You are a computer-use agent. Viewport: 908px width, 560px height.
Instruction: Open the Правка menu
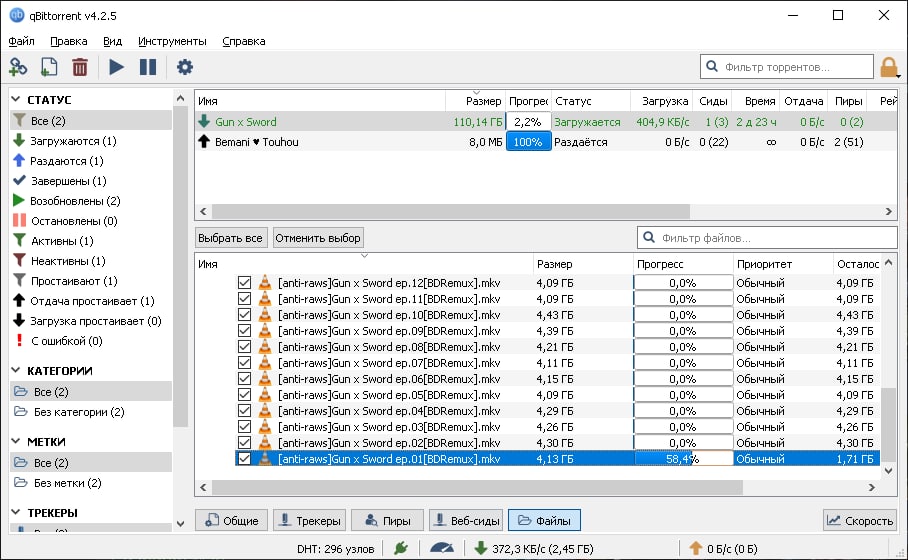pyautogui.click(x=69, y=41)
